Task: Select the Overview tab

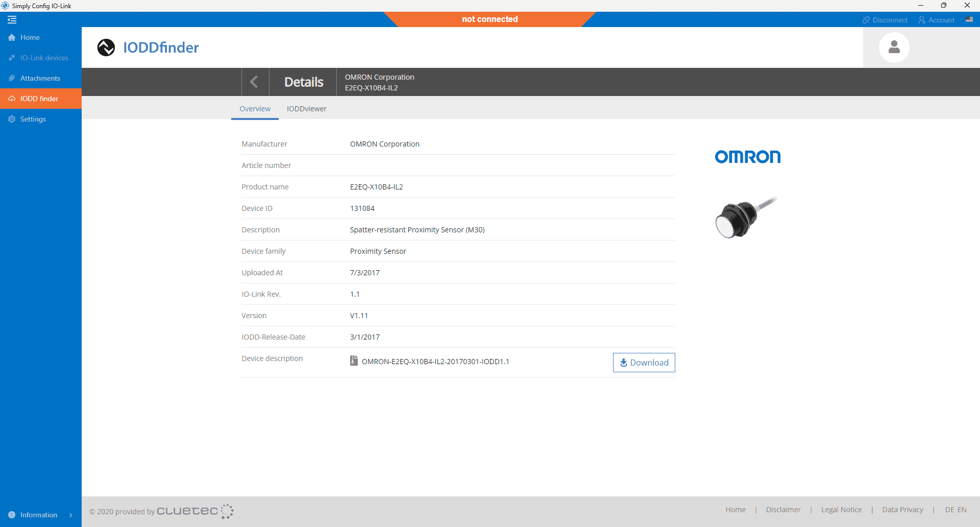Action: pos(255,108)
